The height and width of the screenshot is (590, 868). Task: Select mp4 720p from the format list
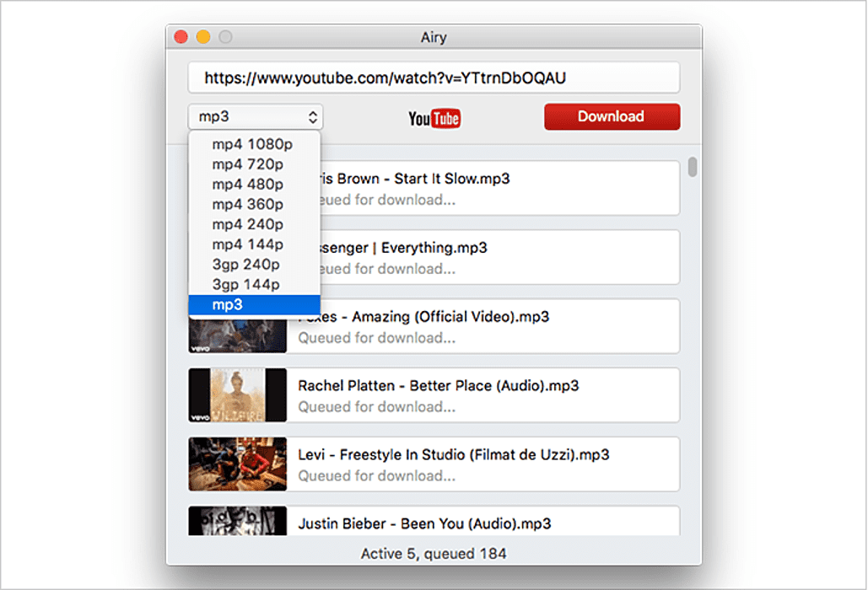click(x=254, y=164)
